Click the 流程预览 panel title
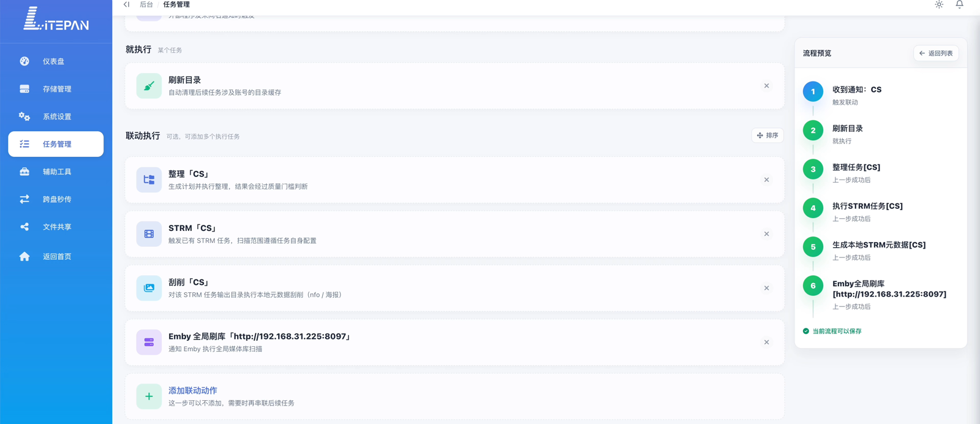The image size is (980, 424). tap(817, 53)
